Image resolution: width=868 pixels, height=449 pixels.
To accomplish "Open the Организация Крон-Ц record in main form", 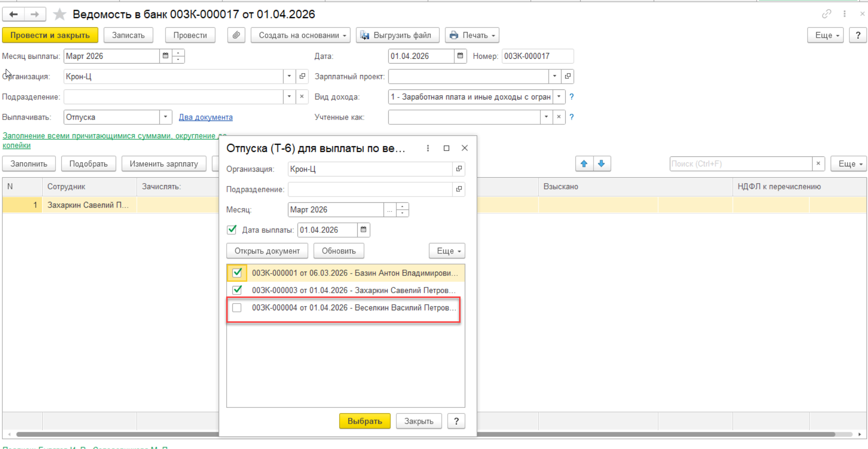I will pyautogui.click(x=302, y=76).
